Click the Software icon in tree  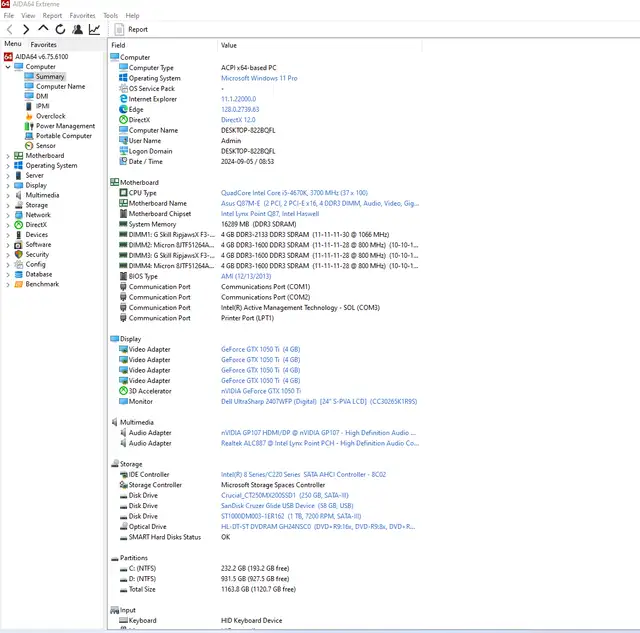pos(18,244)
